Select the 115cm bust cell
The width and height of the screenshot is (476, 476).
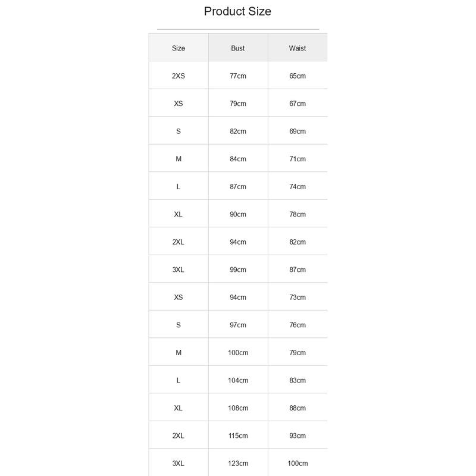(238, 436)
